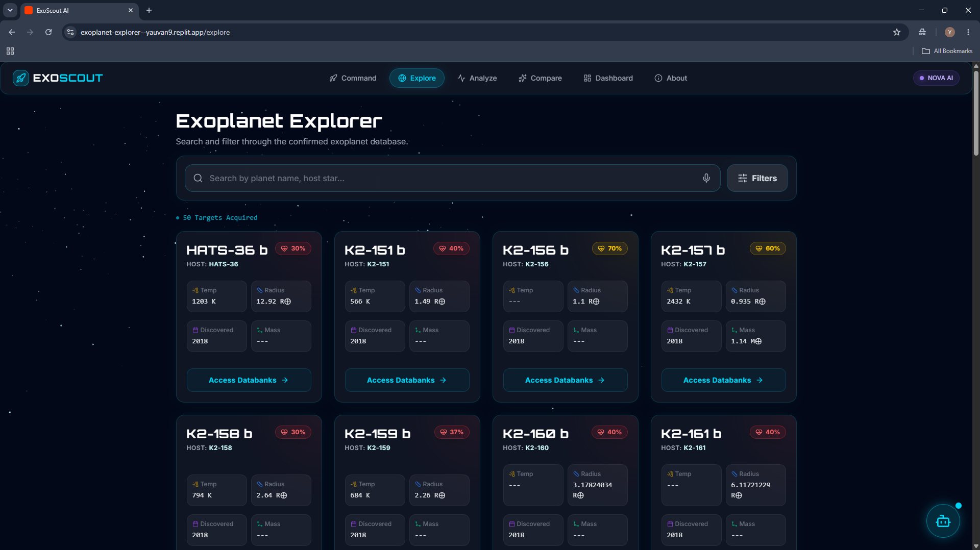Click the K2-161 b planet title

click(691, 434)
